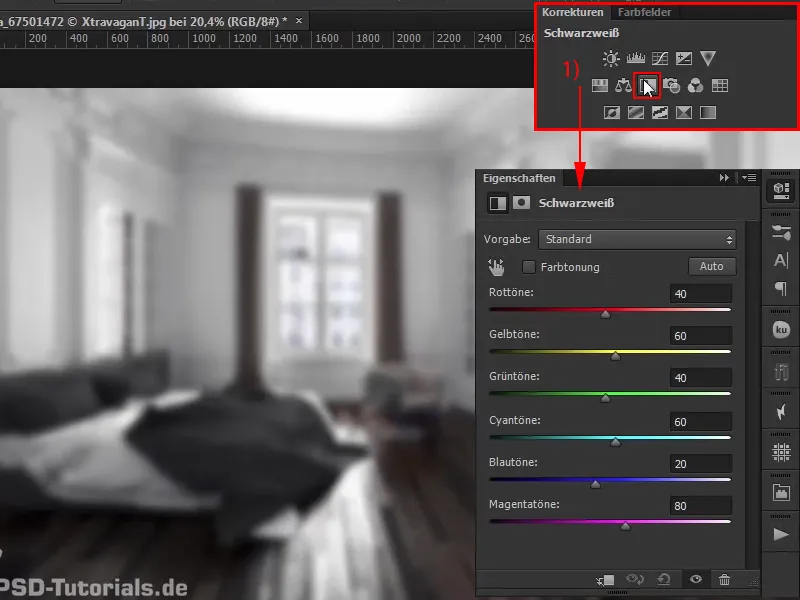The image size is (800, 600).
Task: Select the Curves adjustment icon
Action: [660, 56]
